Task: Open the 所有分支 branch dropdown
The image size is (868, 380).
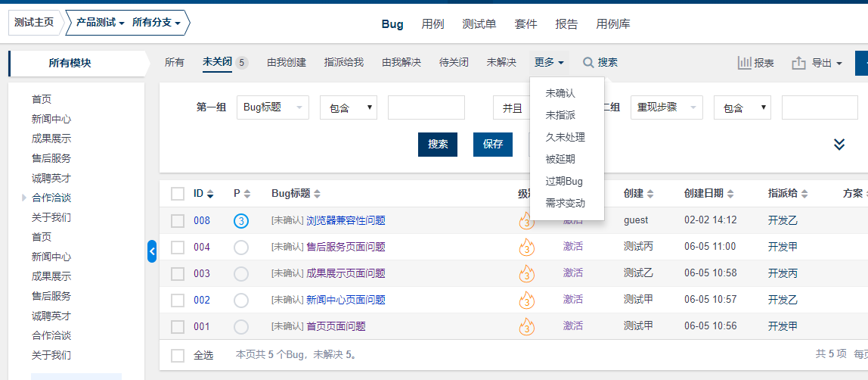Action: click(157, 23)
